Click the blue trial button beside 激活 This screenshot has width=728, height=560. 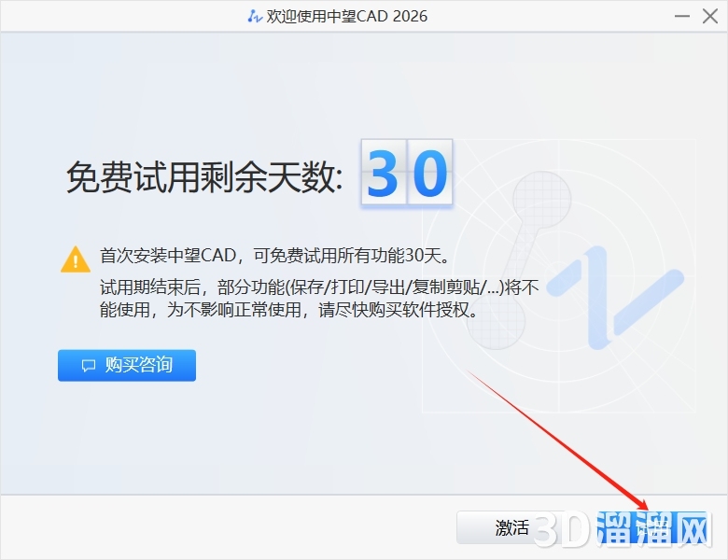(x=653, y=527)
